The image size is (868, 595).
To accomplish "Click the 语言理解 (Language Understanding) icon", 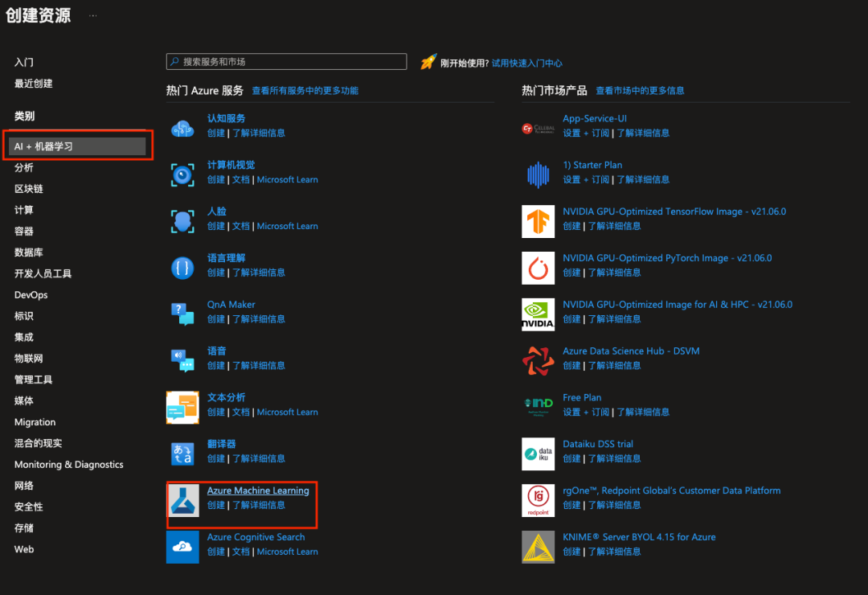I will point(182,268).
